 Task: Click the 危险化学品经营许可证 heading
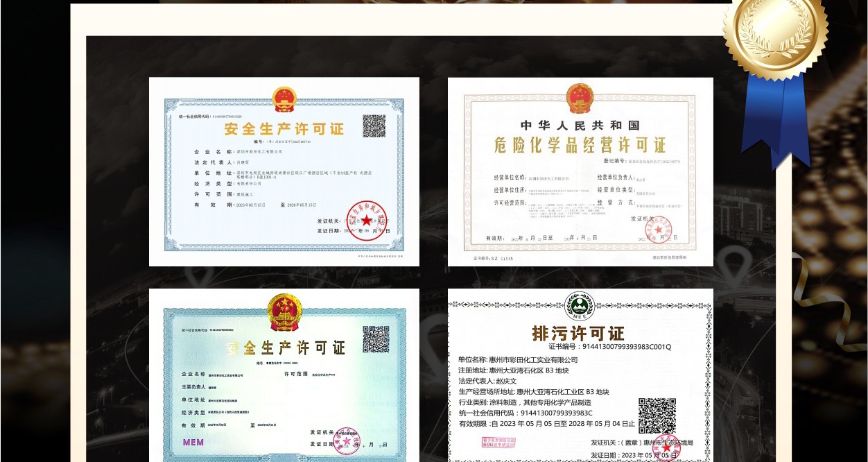[579, 145]
